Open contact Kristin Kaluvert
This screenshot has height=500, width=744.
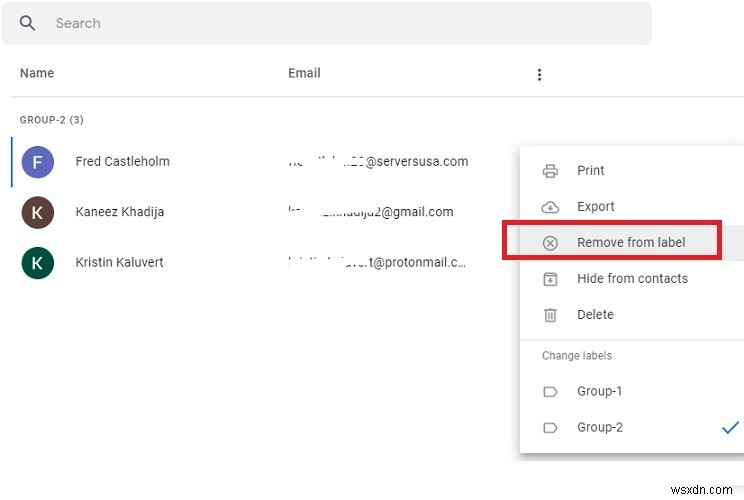(119, 262)
